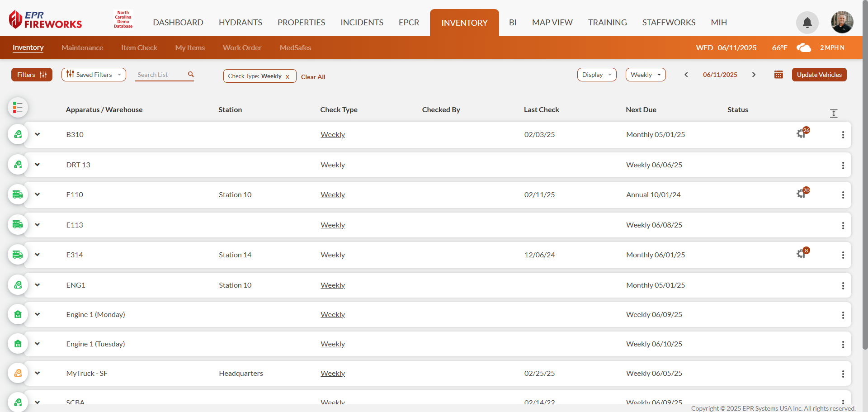Click the status alert icon with badge 8 for E314
868x412 pixels.
(x=802, y=254)
